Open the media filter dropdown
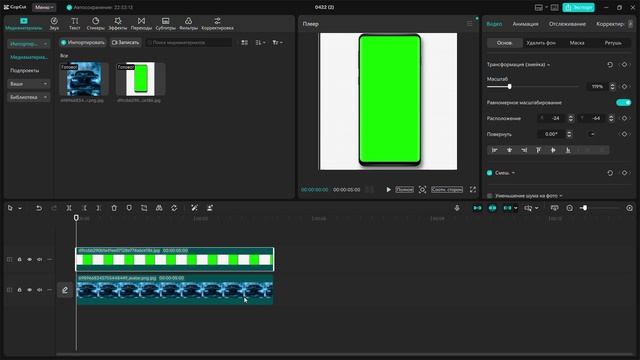 tap(278, 42)
